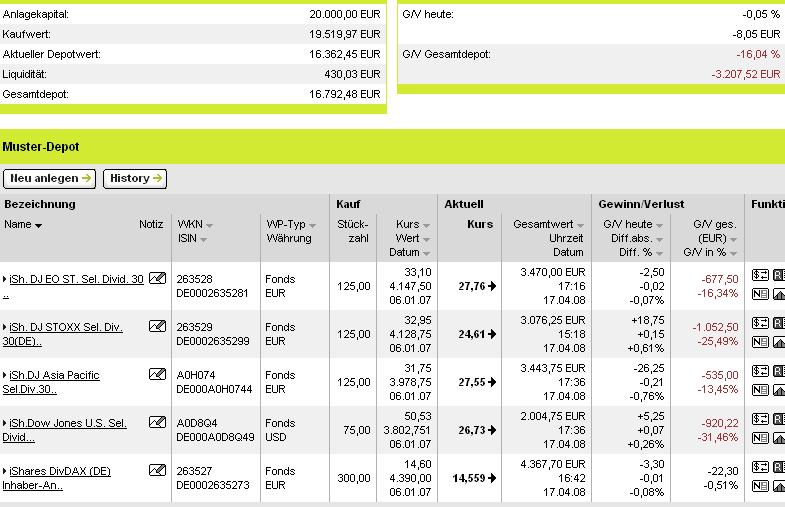
Task: Select Kaufwert value 19.519,97 EUR
Action: (344, 34)
